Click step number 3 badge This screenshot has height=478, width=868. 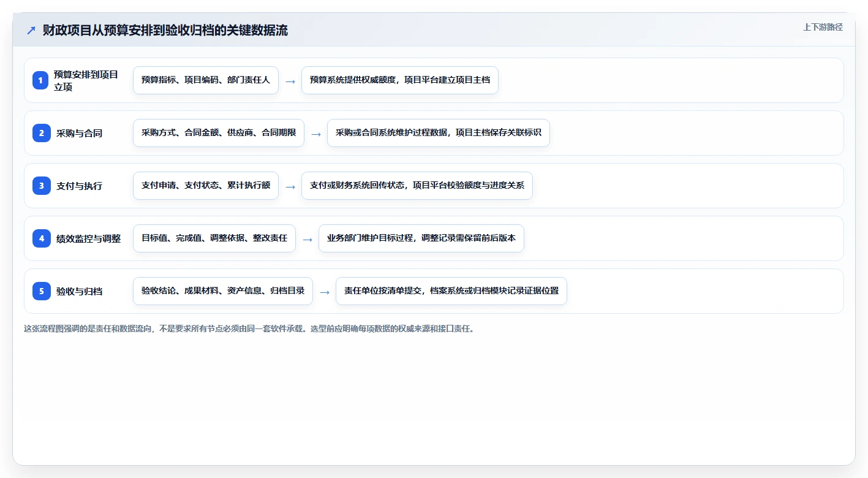[x=41, y=186]
